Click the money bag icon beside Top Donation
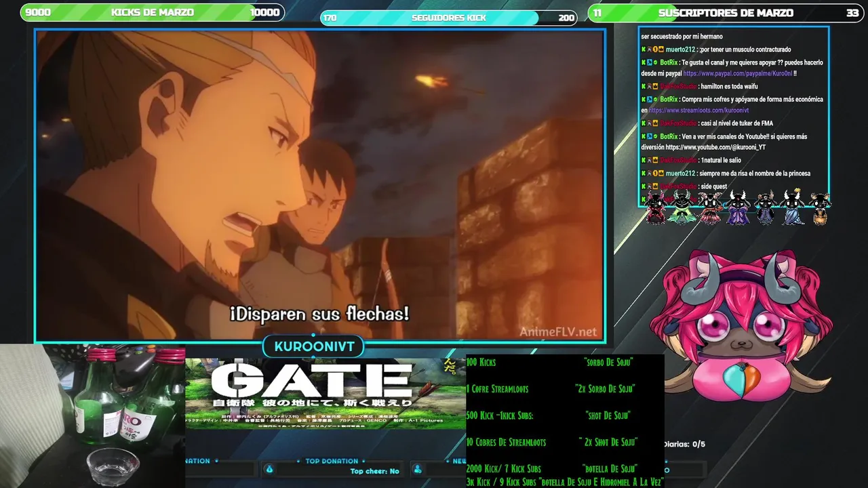 click(269, 469)
